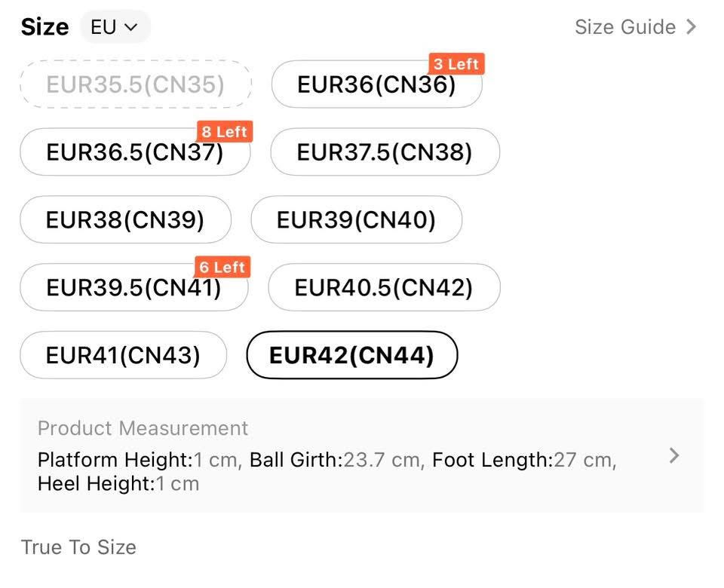
Task: Pick size EUR38(CN39)
Action: tap(125, 220)
